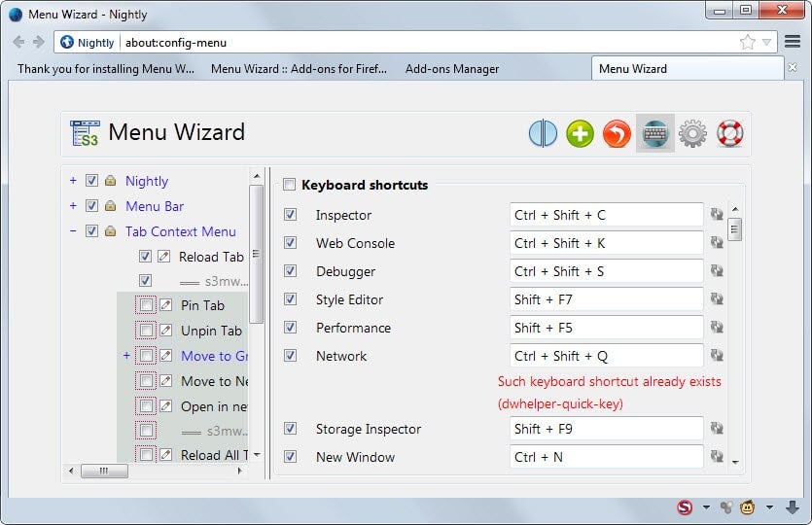Screen dimensions: 812x525
Task: Click the restore icon for Storage Inspector shortcut
Action: coord(717,428)
